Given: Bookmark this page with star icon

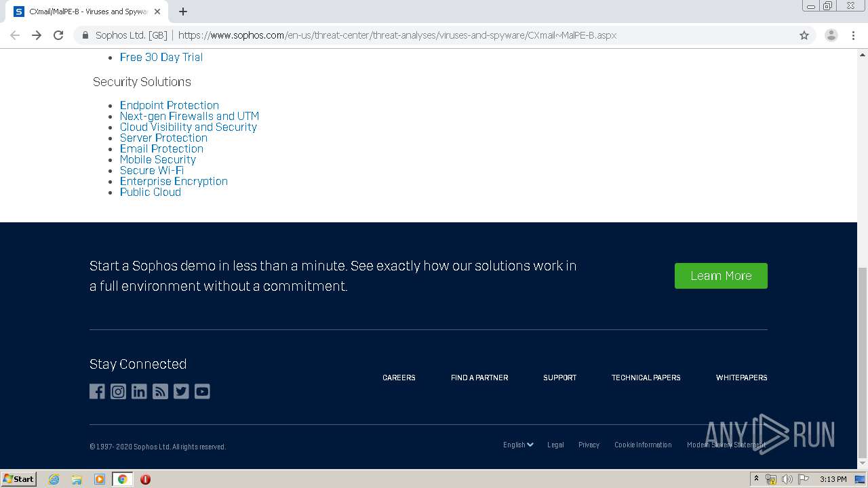Looking at the screenshot, I should (x=804, y=35).
